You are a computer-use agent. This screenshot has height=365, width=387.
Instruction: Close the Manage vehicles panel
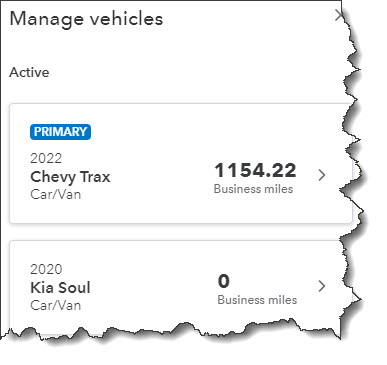338,15
